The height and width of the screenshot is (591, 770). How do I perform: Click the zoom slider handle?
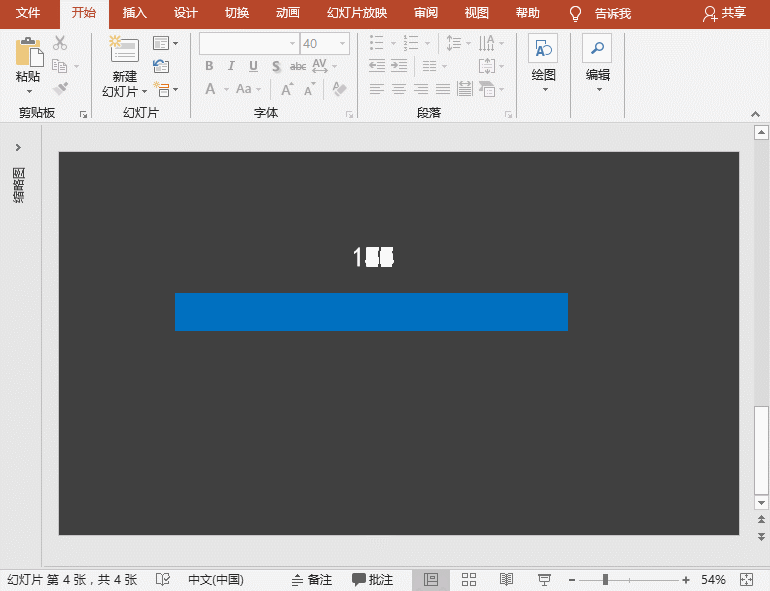pos(606,580)
